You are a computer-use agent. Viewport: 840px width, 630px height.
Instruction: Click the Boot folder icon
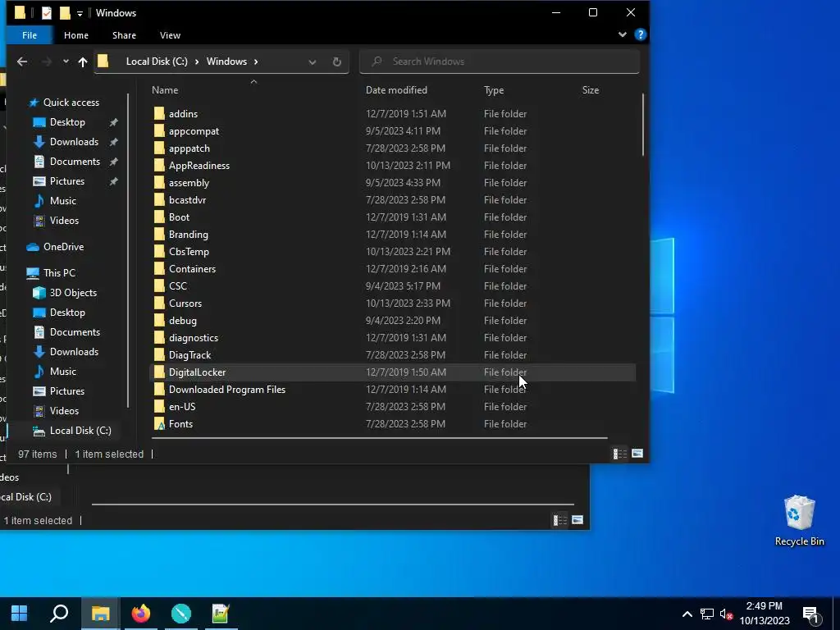pyautogui.click(x=159, y=217)
